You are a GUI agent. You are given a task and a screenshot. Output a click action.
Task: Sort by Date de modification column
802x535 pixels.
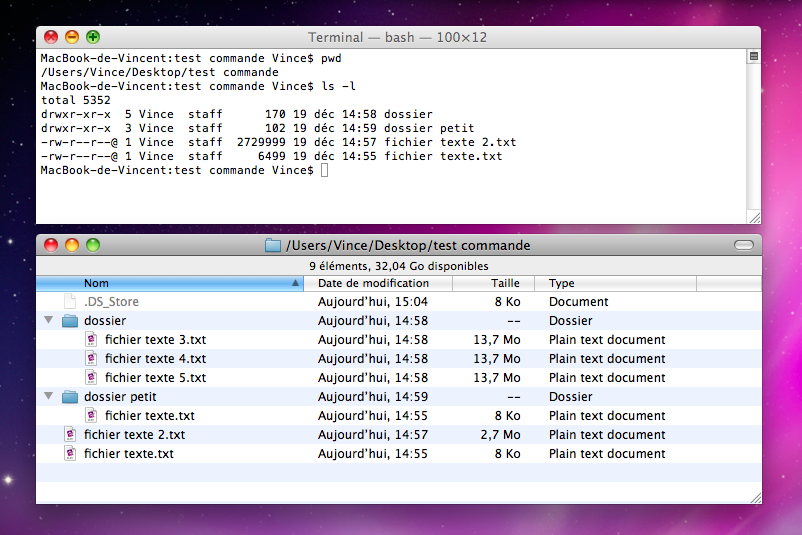[x=373, y=284]
